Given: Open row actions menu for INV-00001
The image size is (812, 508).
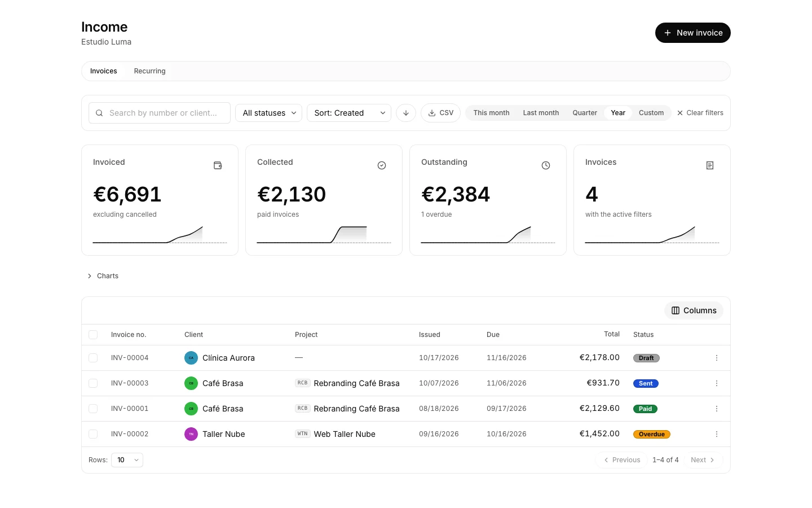Looking at the screenshot, I should pos(717,409).
